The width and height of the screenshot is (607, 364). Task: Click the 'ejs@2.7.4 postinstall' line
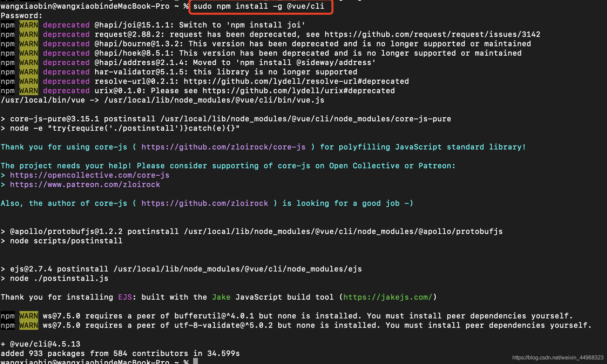[181, 269]
